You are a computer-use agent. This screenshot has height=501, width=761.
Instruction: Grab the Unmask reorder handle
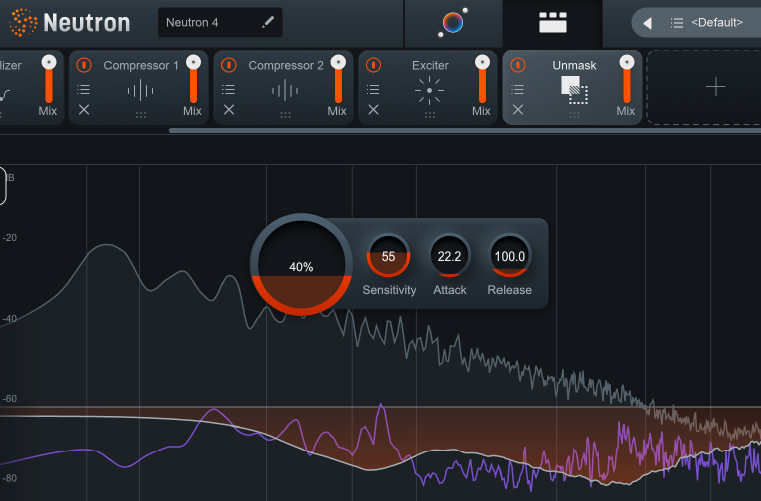click(x=574, y=115)
